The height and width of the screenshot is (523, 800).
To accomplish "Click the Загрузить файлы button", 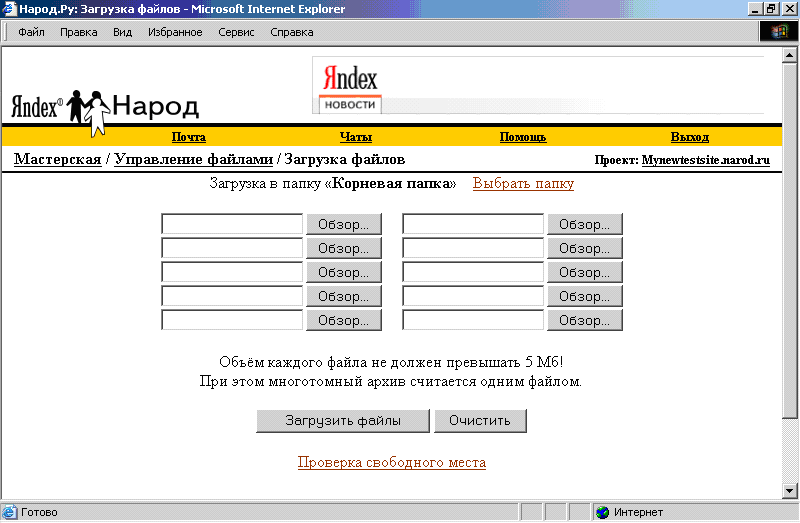I will [x=343, y=421].
